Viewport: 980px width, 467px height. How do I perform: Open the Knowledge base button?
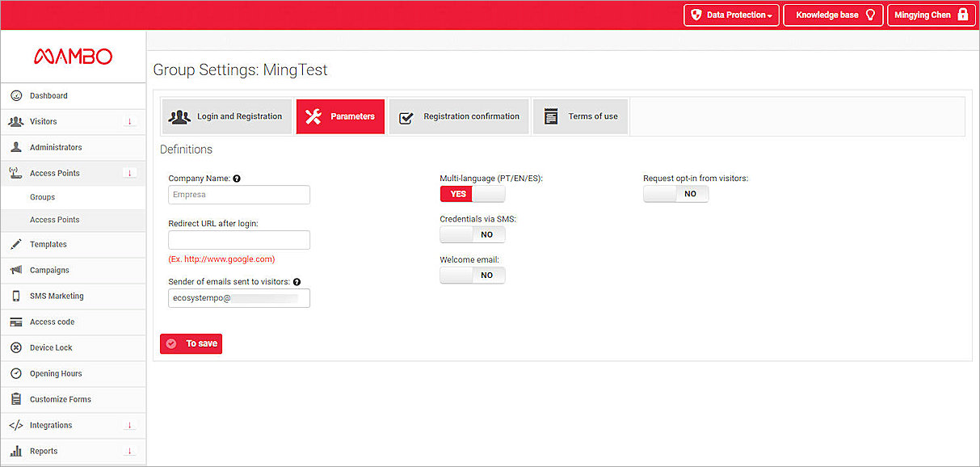833,15
